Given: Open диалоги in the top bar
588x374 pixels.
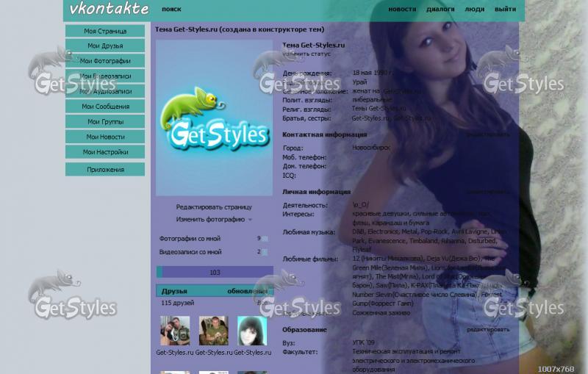Looking at the screenshot, I should coord(440,9).
